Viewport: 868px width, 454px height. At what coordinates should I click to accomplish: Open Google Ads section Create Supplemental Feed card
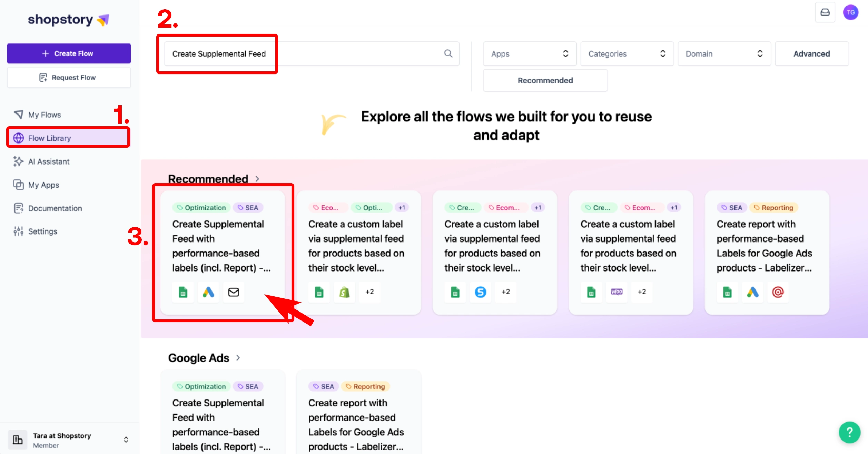click(x=223, y=412)
